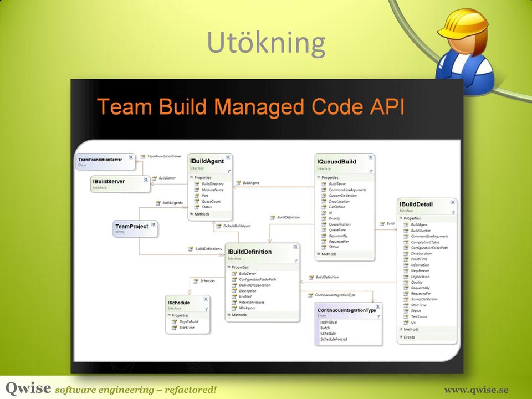The height and width of the screenshot is (399, 532).
Task: Select the StartTime property in ISchedule
Action: point(187,328)
